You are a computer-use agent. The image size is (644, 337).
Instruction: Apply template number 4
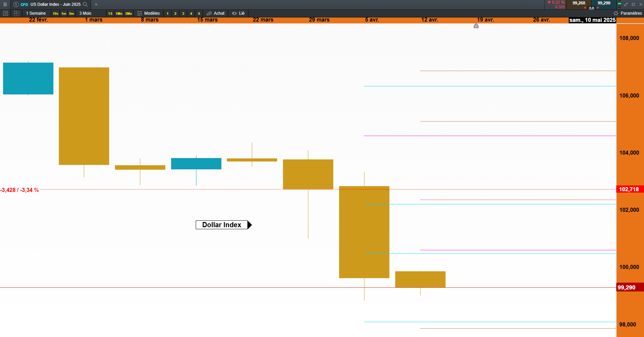[191, 14]
